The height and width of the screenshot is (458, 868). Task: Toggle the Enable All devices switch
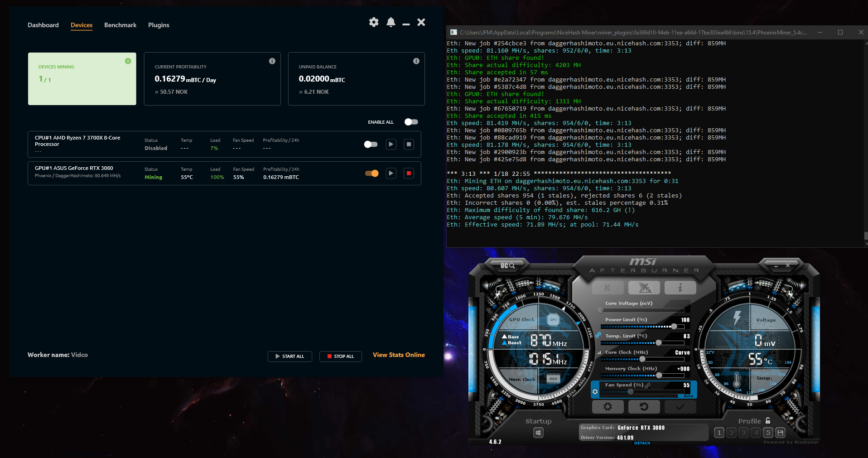[x=411, y=122]
